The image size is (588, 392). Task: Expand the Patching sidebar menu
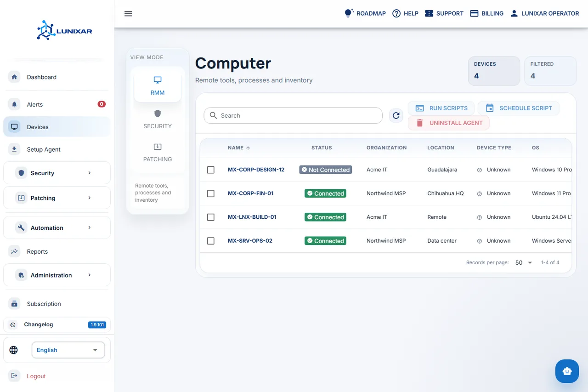(x=57, y=198)
